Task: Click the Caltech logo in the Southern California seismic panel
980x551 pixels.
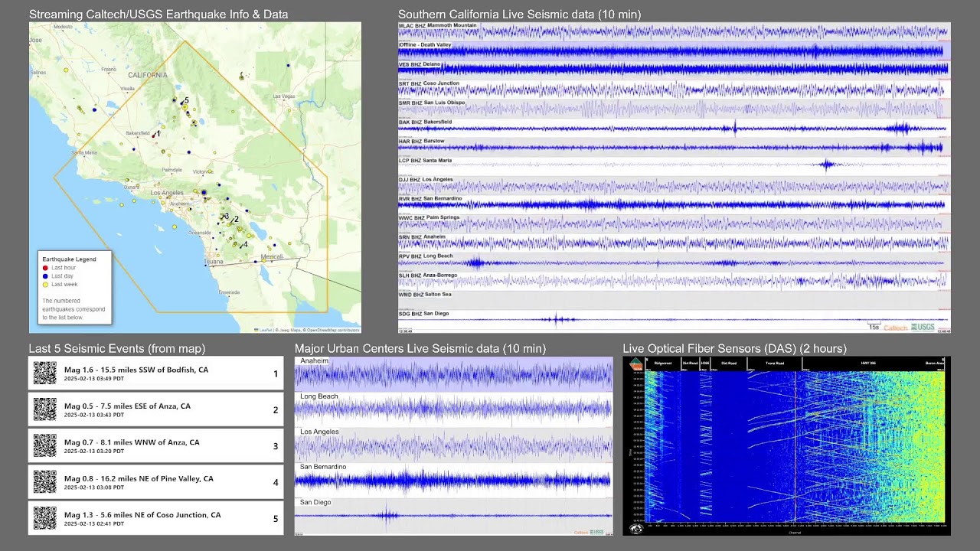Action: pos(896,328)
